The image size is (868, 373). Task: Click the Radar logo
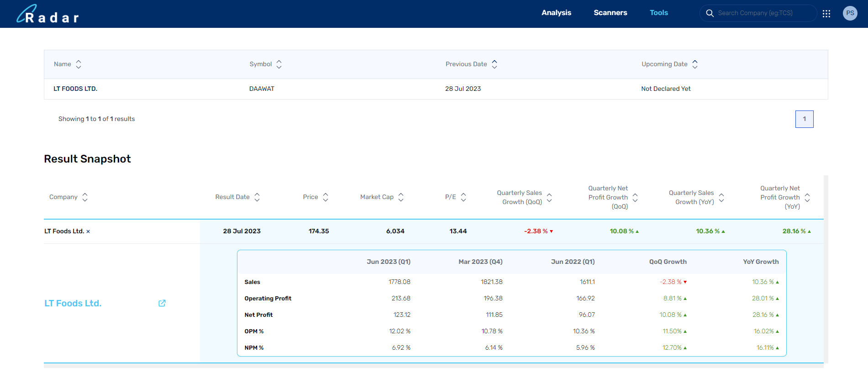[47, 14]
